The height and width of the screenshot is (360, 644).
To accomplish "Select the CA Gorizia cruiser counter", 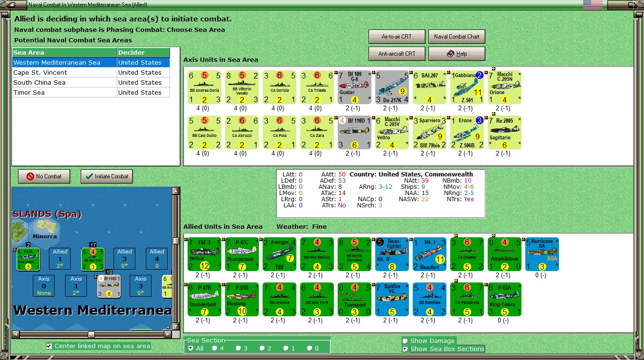I will [279, 88].
